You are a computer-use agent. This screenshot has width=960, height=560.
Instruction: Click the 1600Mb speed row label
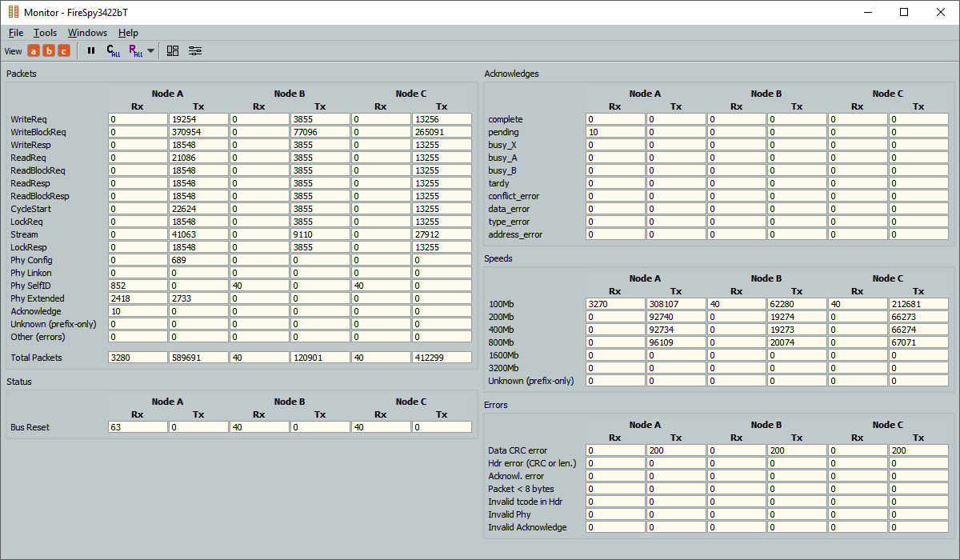coord(503,355)
